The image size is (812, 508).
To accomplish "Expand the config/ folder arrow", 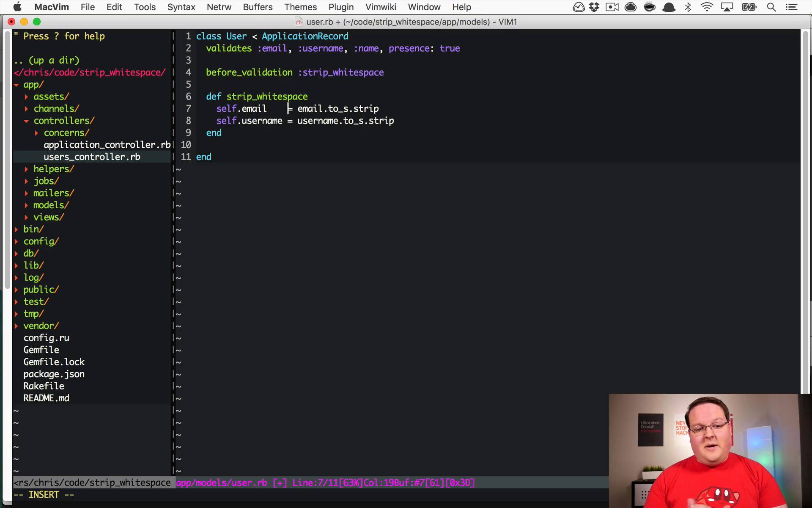I will pyautogui.click(x=16, y=242).
